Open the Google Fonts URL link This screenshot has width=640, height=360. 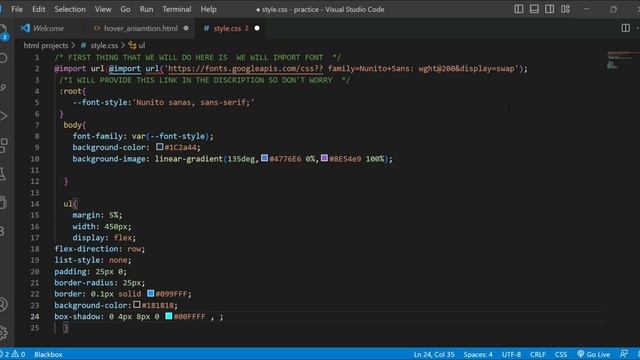coord(245,69)
